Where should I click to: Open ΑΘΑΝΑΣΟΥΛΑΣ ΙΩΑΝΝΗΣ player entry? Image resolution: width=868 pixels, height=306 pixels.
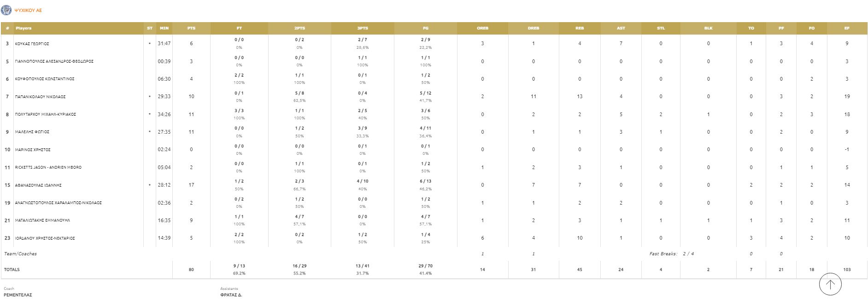click(38, 185)
